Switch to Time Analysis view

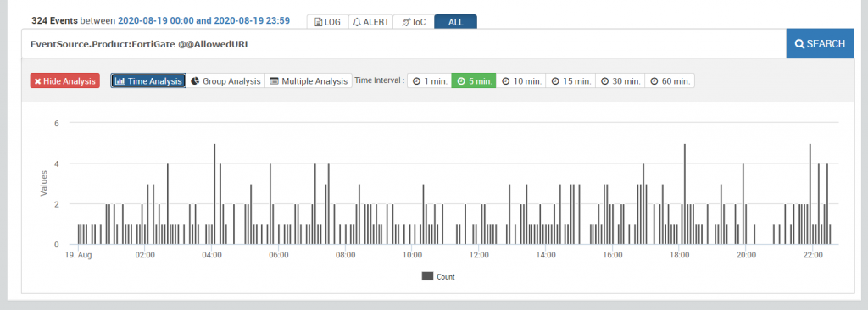(x=148, y=80)
